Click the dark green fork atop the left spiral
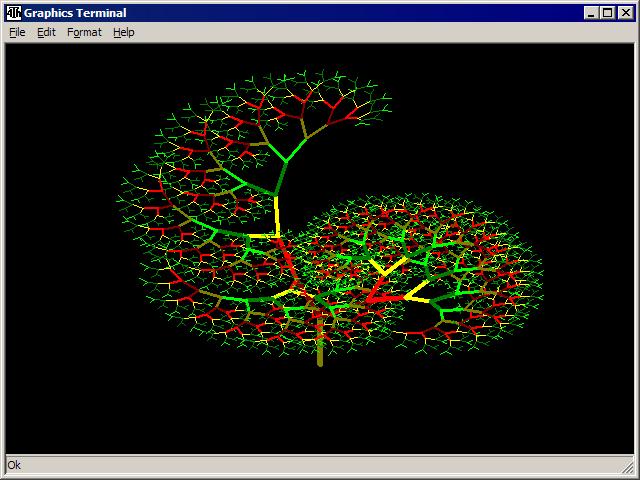 290,160
